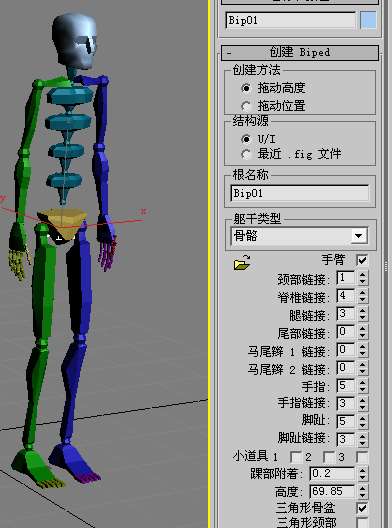
Task: Click the 高度 69.85 value field
Action: pos(332,491)
